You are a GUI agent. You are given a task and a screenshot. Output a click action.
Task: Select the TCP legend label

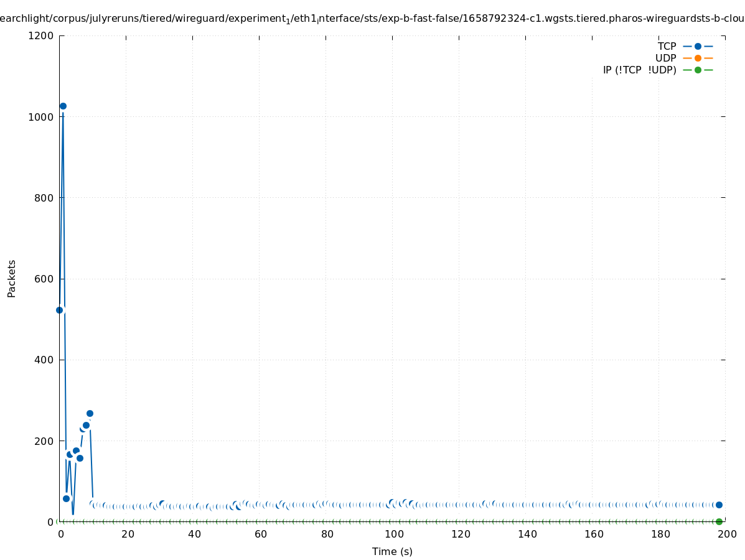[x=667, y=46]
